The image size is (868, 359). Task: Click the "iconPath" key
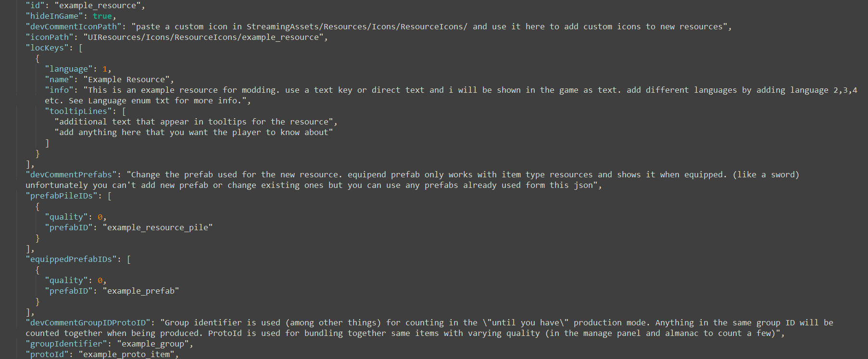click(50, 37)
